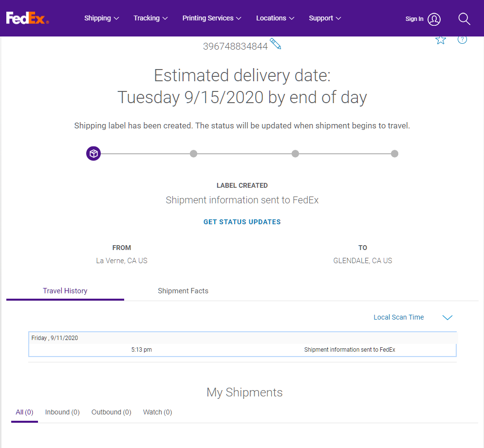Select the Travel History tab
Screen dimensions: 484x448
pyautogui.click(x=65, y=291)
